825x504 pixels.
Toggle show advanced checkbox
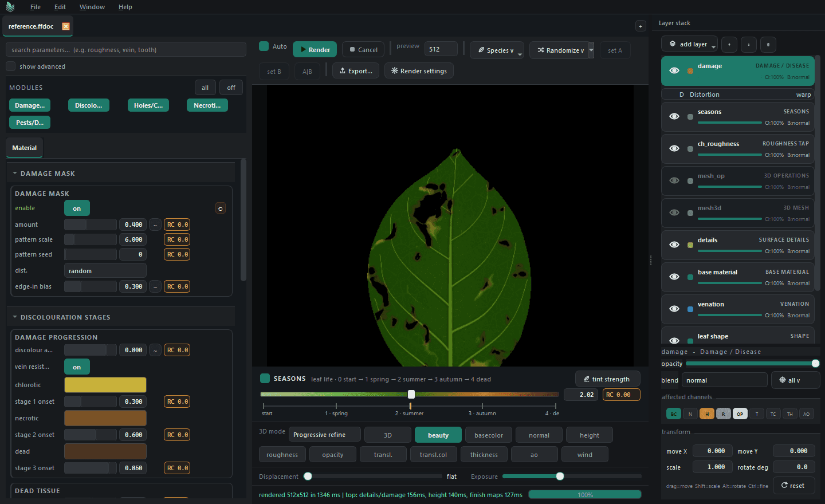coord(11,66)
